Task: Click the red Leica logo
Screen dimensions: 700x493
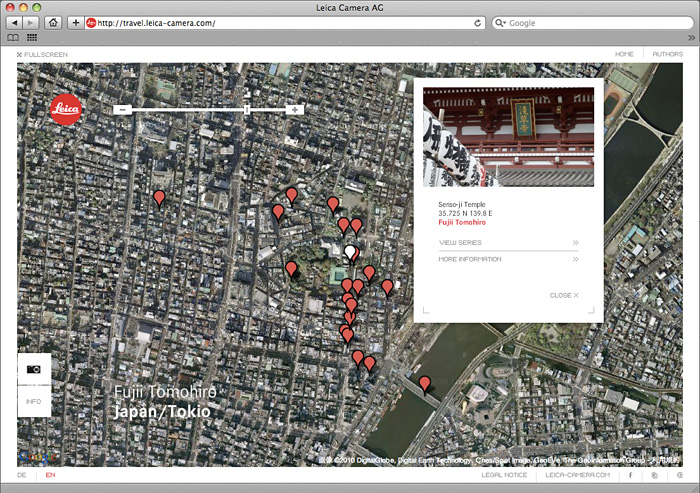Action: tap(66, 109)
